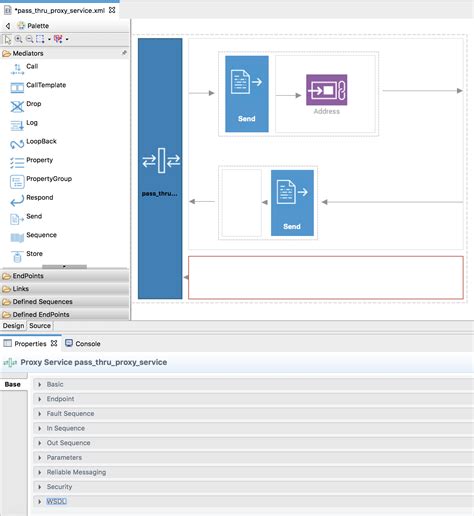Pick the LoopBack mediator
The height and width of the screenshot is (516, 474).
33,143
